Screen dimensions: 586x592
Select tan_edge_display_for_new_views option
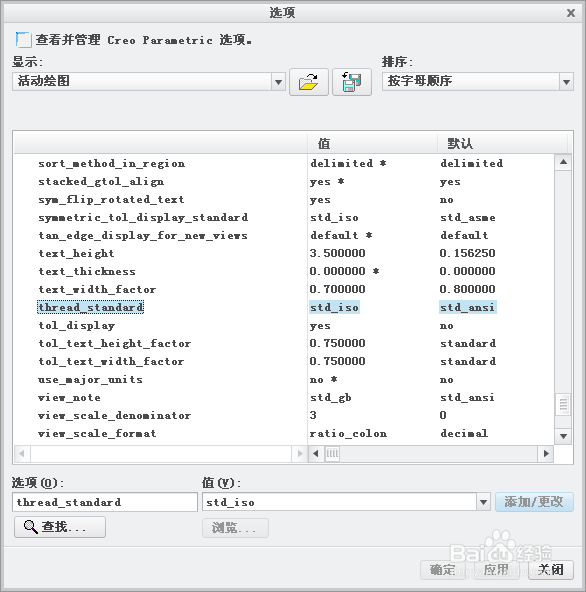(143, 236)
